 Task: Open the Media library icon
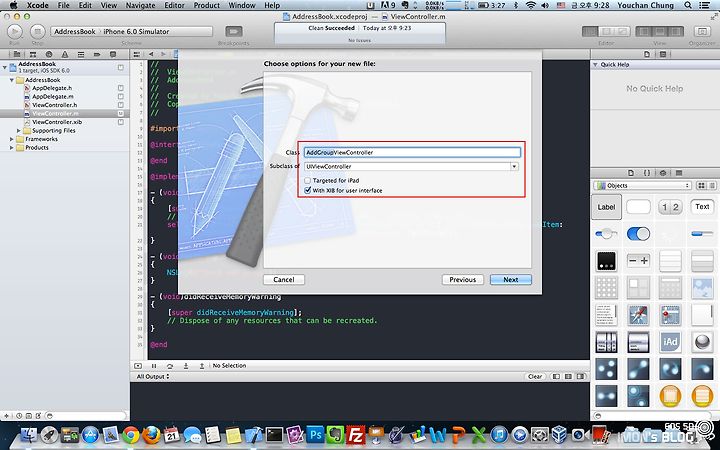tap(679, 173)
